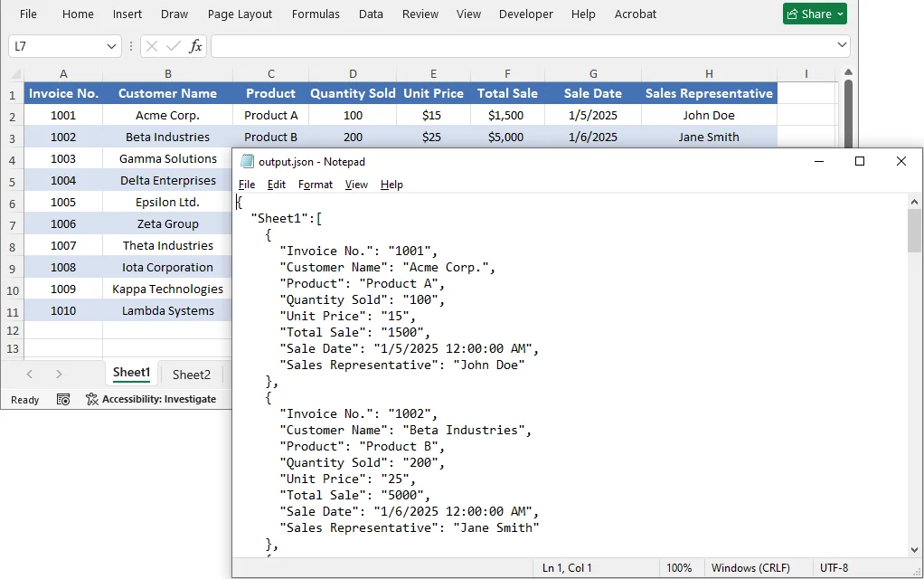
Task: Open the Accessibility: Investigate status item
Action: coord(151,399)
